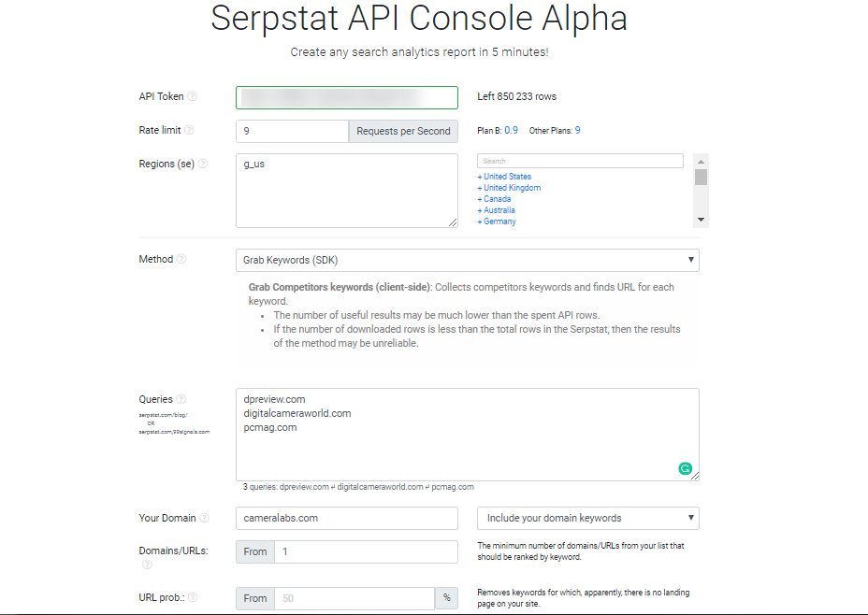This screenshot has width=868, height=615.
Task: Click the Requests per Second label
Action: 403,131
